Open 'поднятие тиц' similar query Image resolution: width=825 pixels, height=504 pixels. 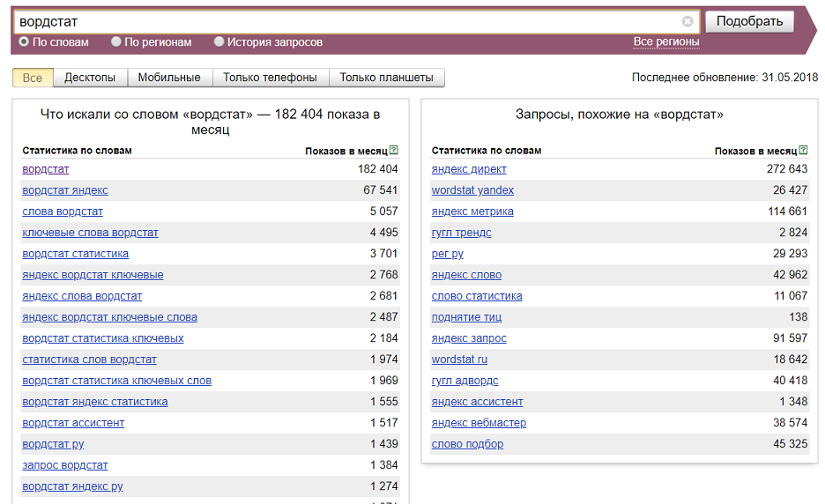tap(466, 317)
